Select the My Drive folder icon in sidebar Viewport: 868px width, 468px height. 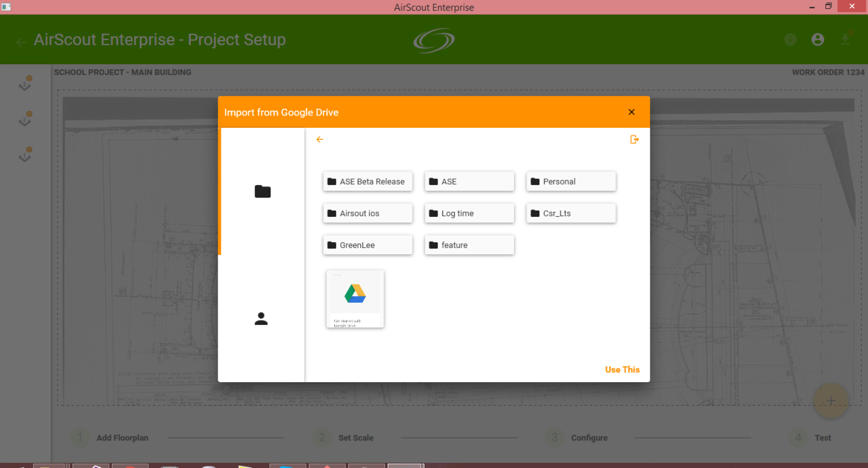(262, 191)
